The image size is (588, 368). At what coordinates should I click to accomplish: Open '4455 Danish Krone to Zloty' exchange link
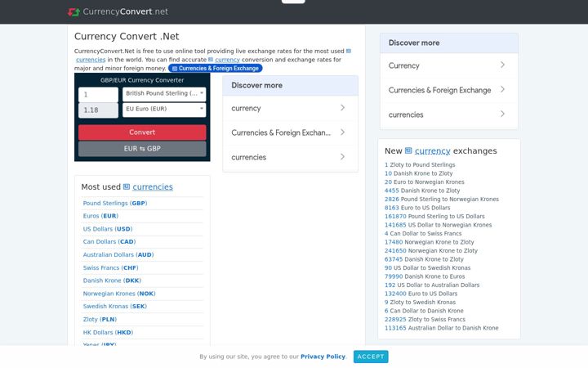pyautogui.click(x=422, y=191)
